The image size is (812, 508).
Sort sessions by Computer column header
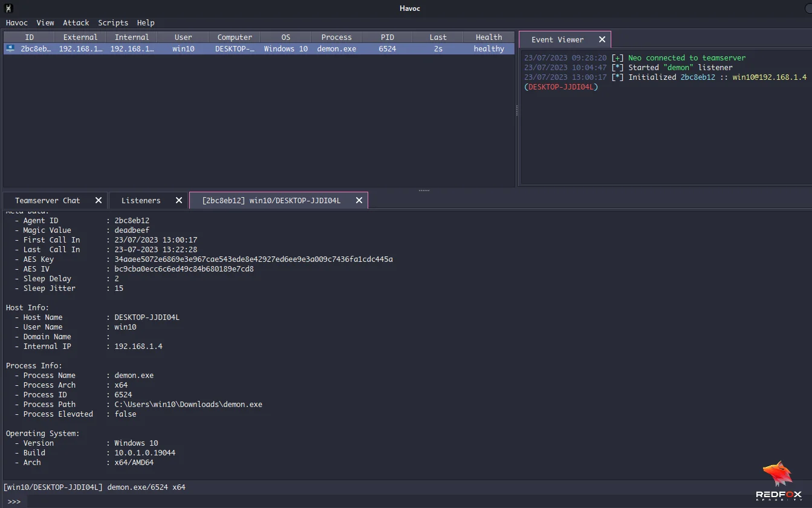(x=235, y=37)
